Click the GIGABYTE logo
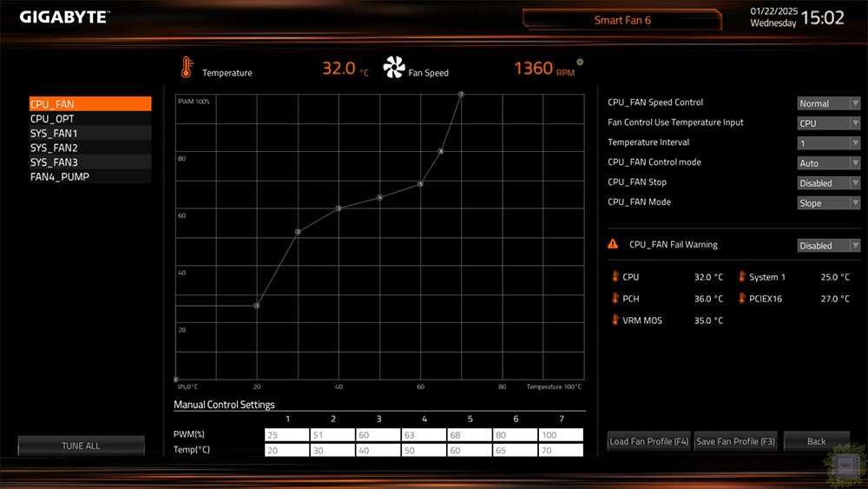 click(x=65, y=17)
